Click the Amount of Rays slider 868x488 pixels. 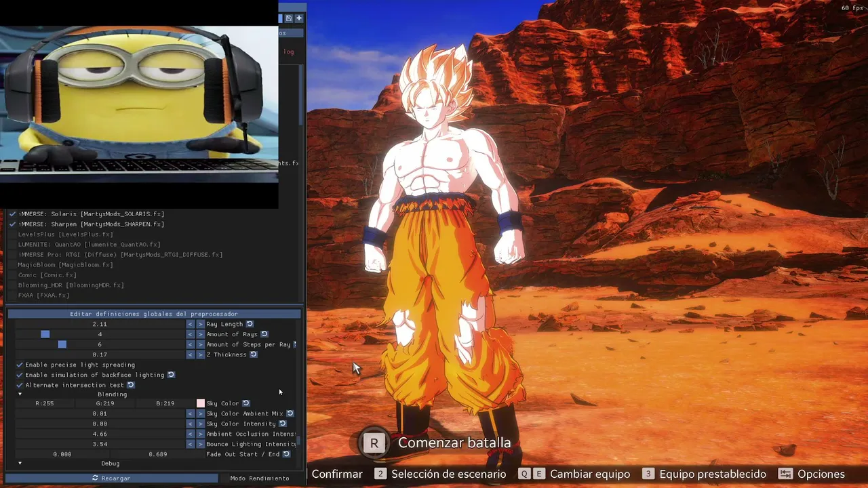coord(100,334)
